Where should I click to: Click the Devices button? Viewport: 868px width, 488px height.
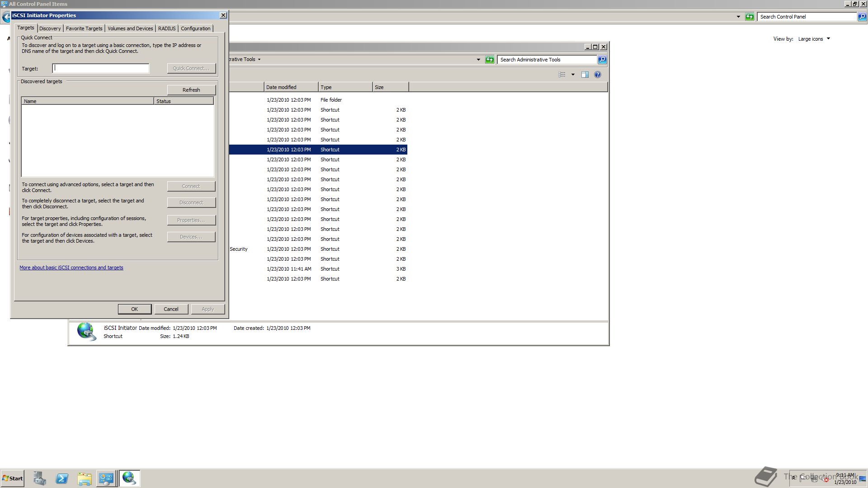coord(191,237)
